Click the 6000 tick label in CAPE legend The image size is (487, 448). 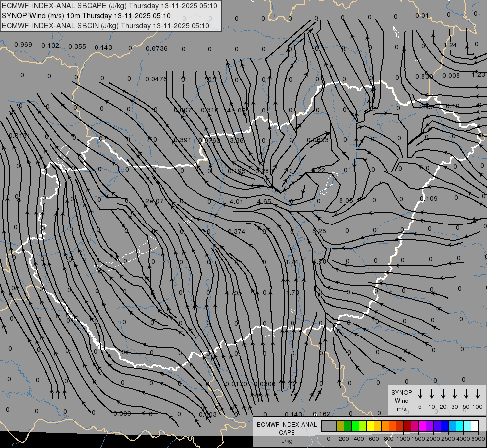[x=478, y=439]
